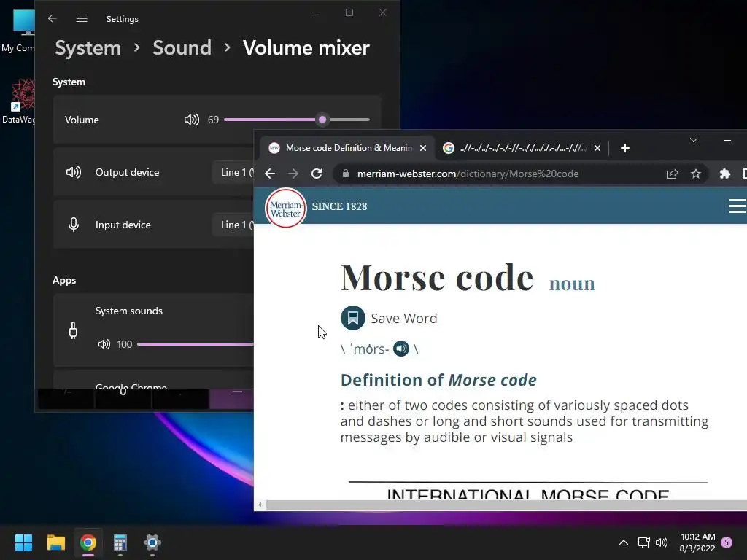Image resolution: width=747 pixels, height=560 pixels.
Task: Open Output device dropdown
Action: click(233, 172)
